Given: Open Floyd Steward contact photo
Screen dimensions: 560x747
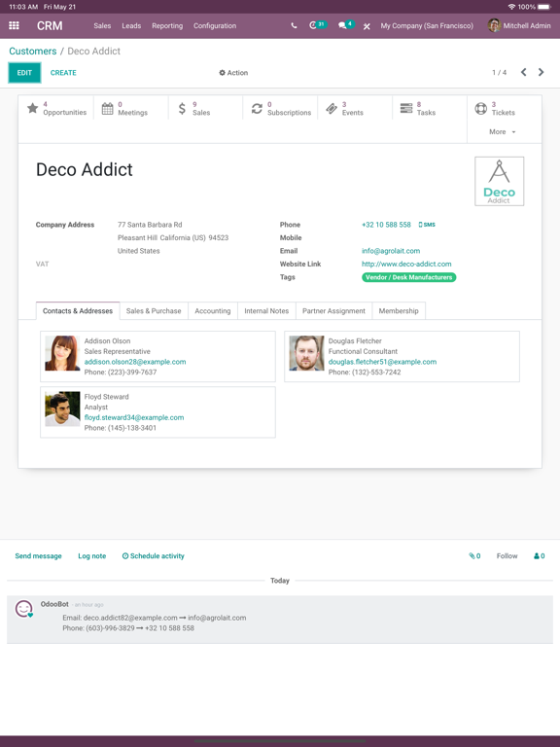Looking at the screenshot, I should pos(62,409).
